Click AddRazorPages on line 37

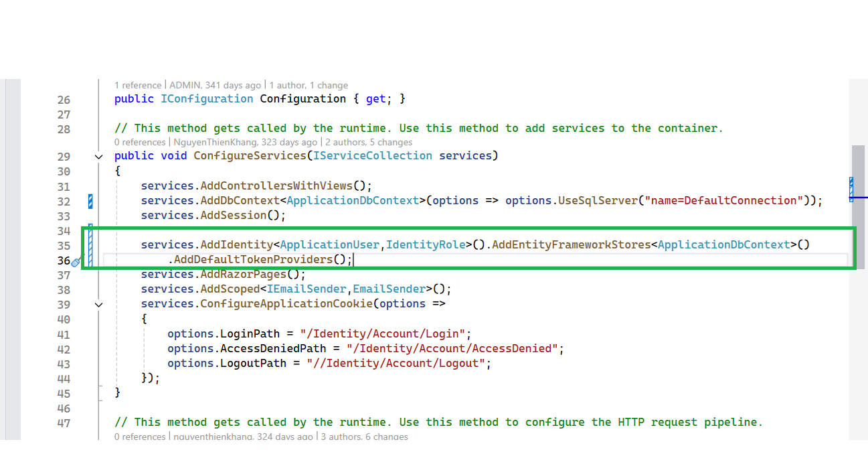pyautogui.click(x=244, y=275)
